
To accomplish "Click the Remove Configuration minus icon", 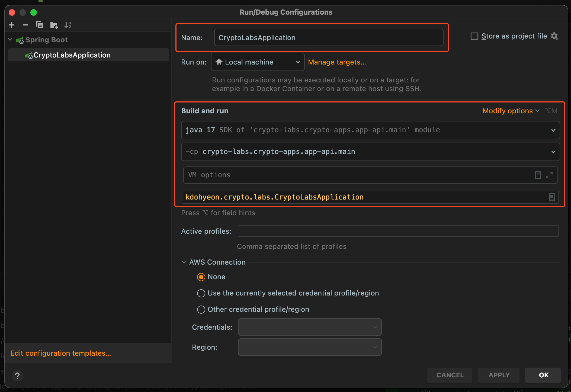I will pos(25,25).
